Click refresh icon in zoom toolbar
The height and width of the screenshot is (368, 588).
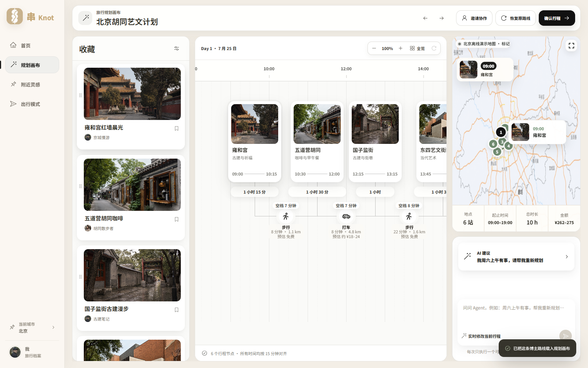coord(434,48)
